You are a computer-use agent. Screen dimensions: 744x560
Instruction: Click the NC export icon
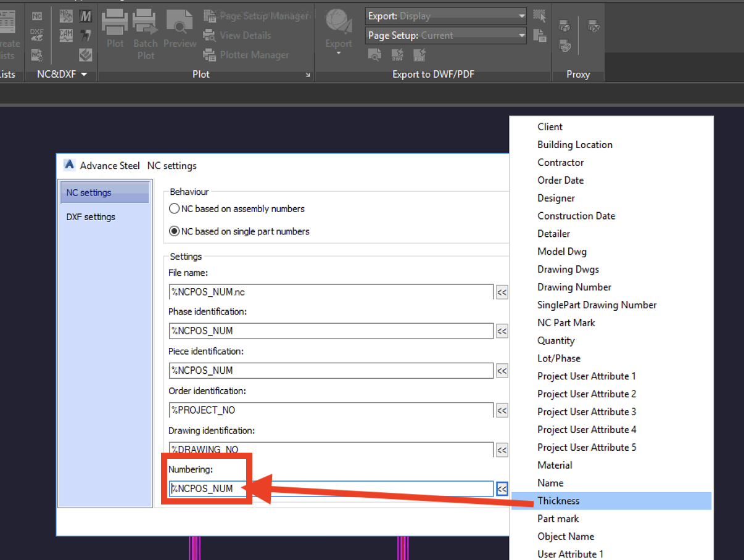pos(38,16)
